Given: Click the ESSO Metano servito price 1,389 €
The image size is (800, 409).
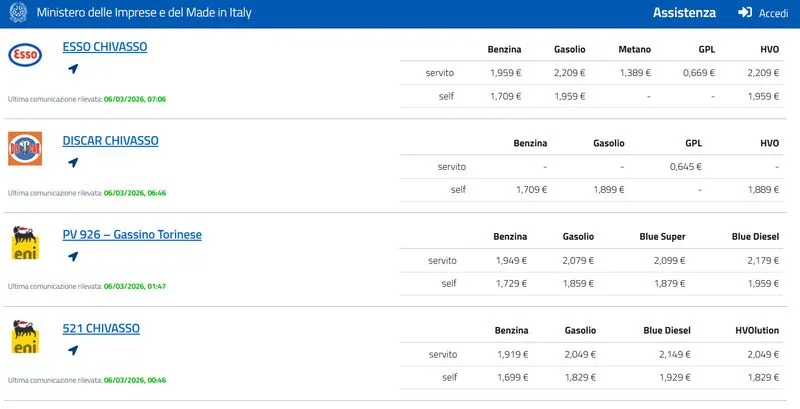Looking at the screenshot, I should coord(633,73).
